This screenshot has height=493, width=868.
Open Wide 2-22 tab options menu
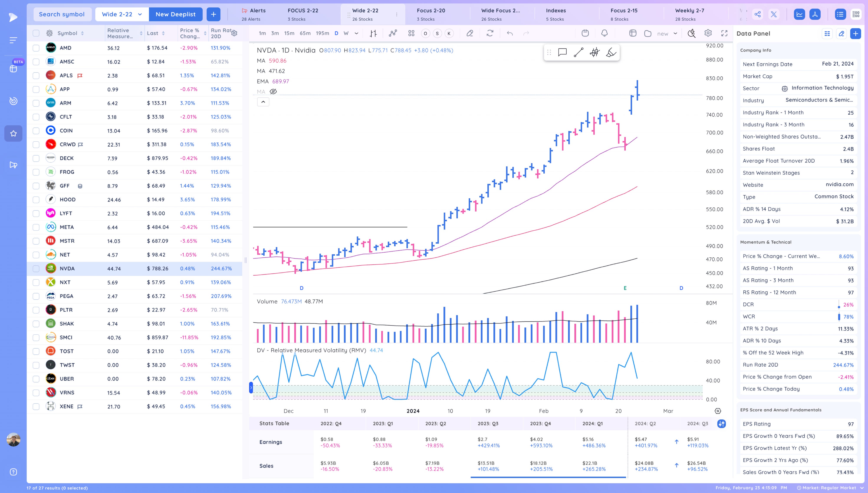tap(397, 15)
